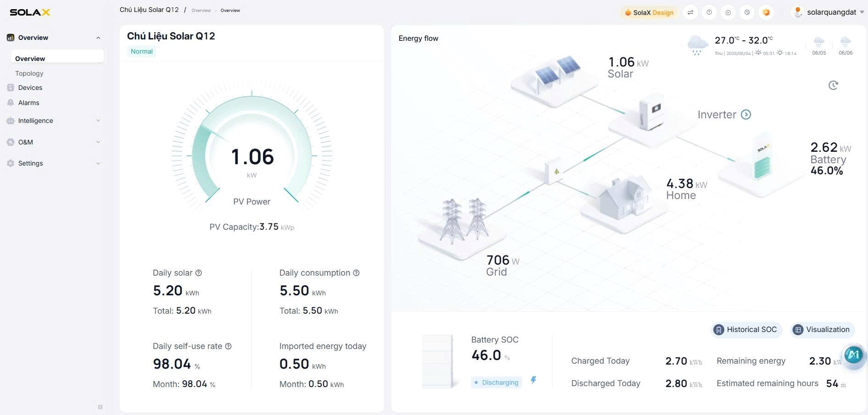Open the floating AI assistant icon
Viewport: 868px width, 415px height.
tap(853, 354)
